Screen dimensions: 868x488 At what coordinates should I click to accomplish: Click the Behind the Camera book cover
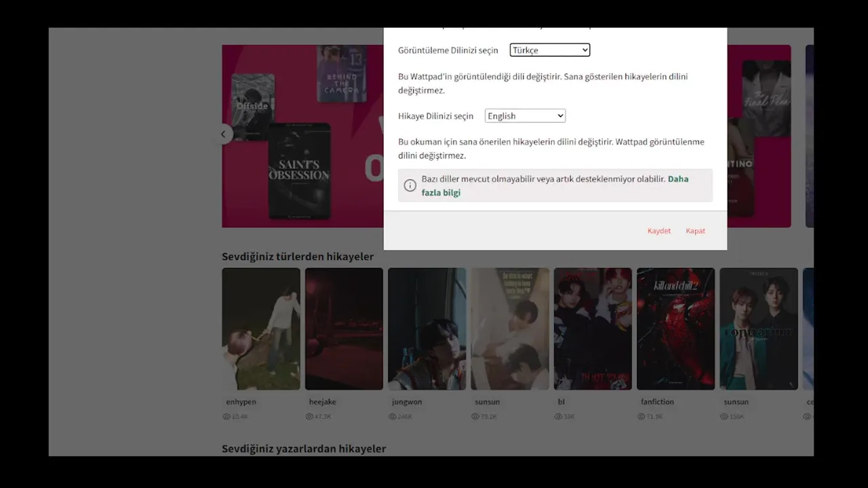(342, 74)
